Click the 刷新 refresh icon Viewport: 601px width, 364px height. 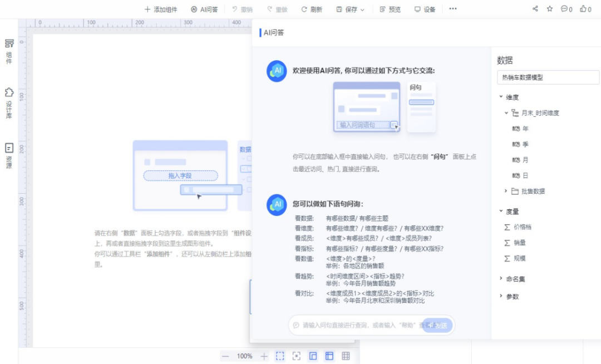click(309, 8)
